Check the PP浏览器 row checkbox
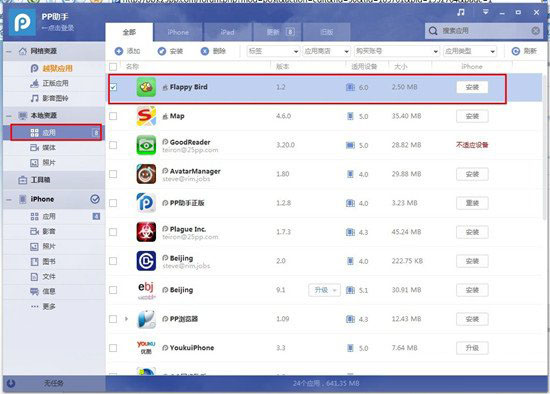 point(113,319)
